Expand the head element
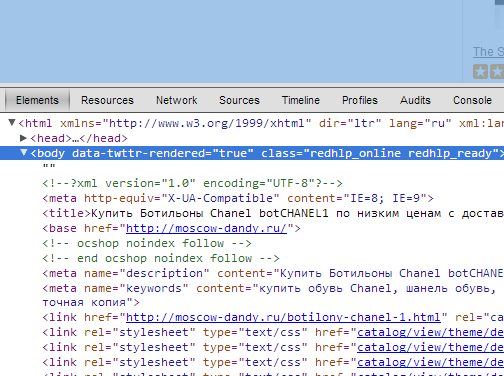This screenshot has width=504, height=376. [x=23, y=138]
